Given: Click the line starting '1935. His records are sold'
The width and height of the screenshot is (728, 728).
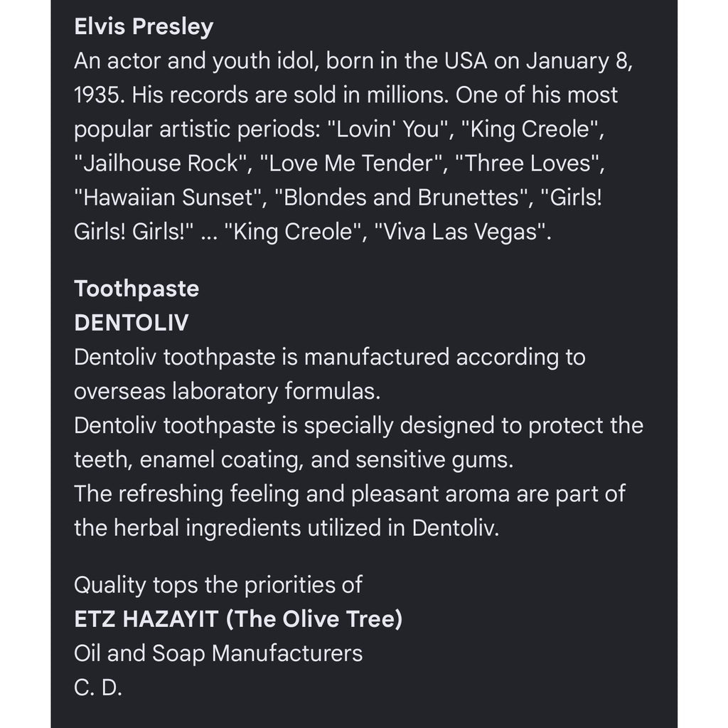Looking at the screenshot, I should [346, 95].
